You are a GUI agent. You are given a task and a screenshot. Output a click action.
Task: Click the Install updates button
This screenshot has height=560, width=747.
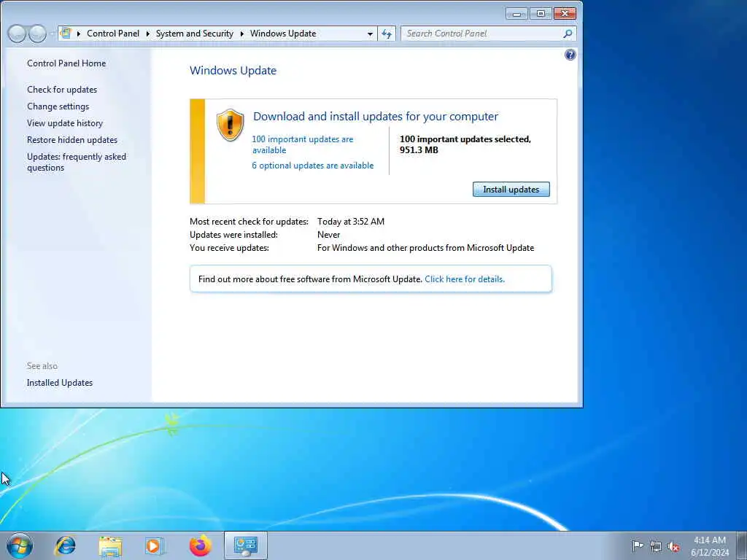click(511, 189)
